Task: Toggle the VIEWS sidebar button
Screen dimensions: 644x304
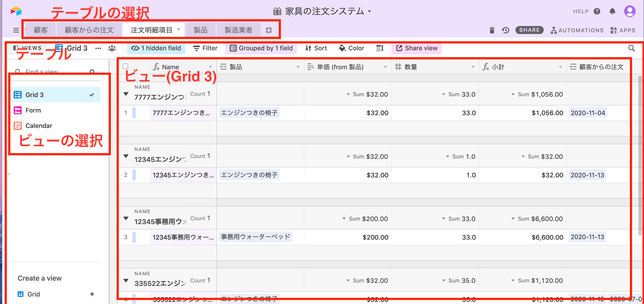Action: click(27, 48)
